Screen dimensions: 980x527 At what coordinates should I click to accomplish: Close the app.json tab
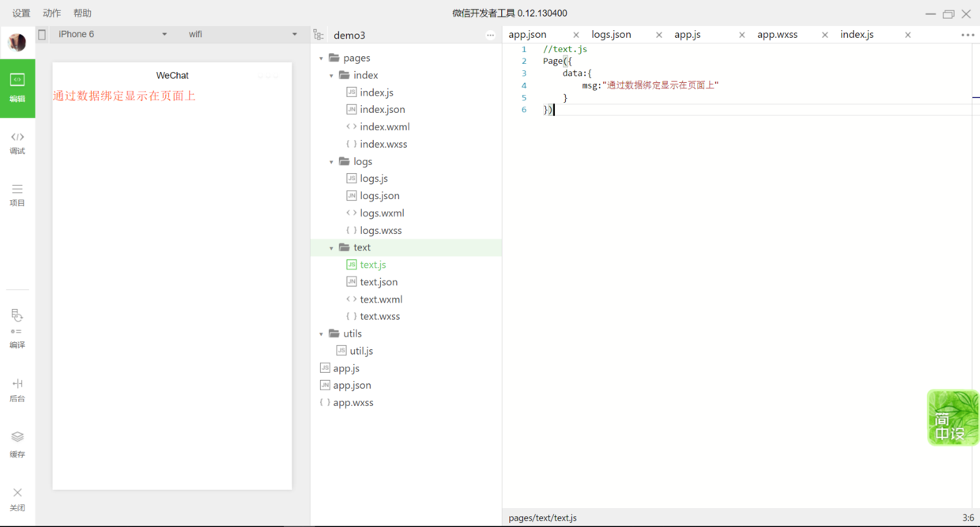tap(575, 35)
